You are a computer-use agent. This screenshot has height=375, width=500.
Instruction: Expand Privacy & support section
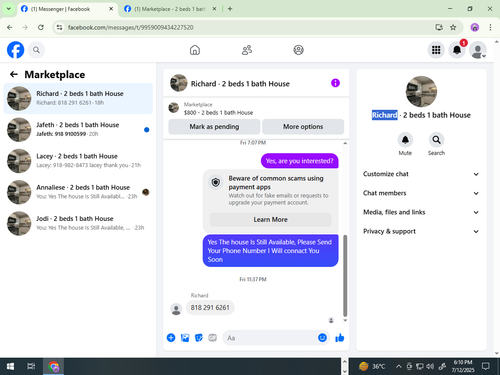421,231
